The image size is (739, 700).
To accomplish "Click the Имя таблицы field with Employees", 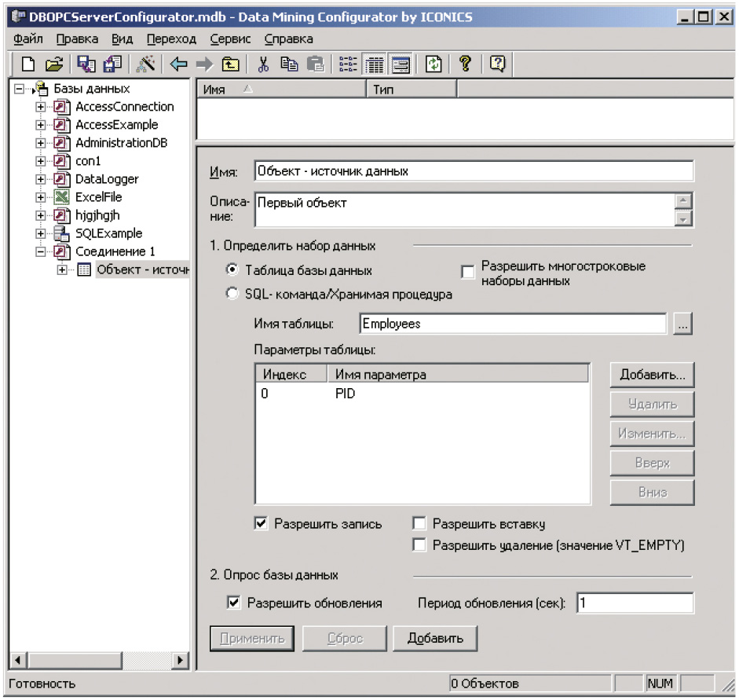I will (513, 324).
